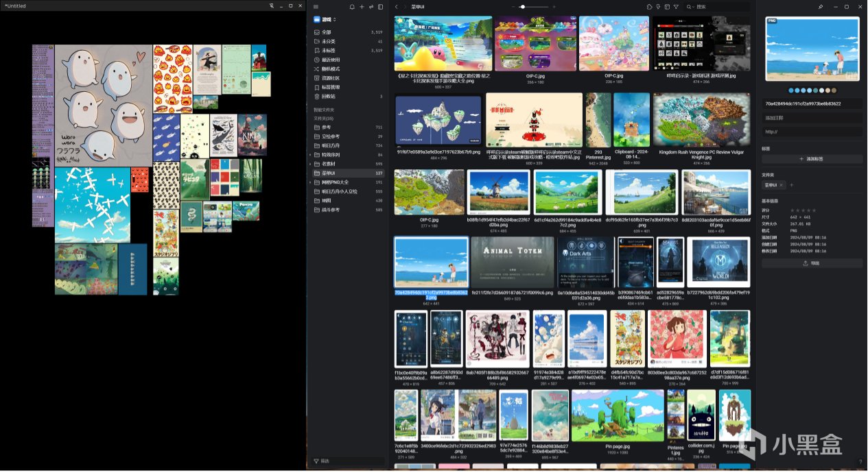This screenshot has width=868, height=473.
Task: Open 资源社区 in the sidebar
Action: point(349,78)
